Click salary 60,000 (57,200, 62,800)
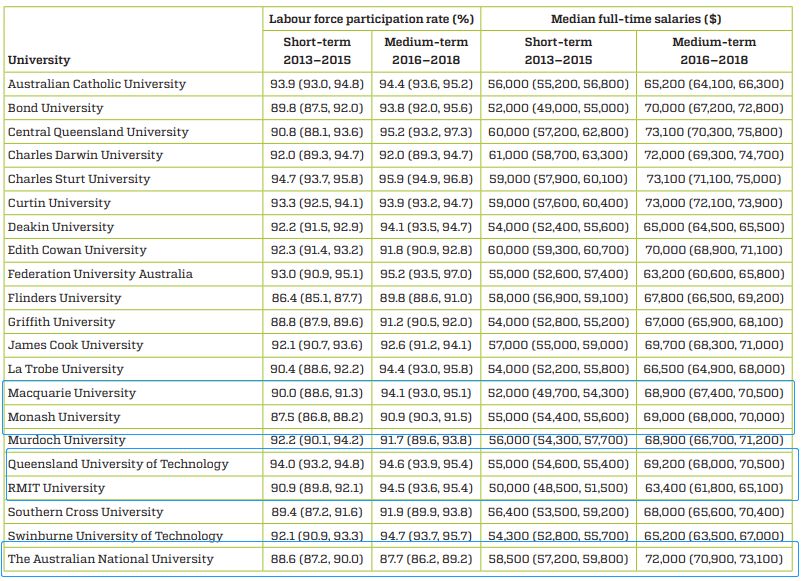This screenshot has height=581, width=807. [558, 132]
